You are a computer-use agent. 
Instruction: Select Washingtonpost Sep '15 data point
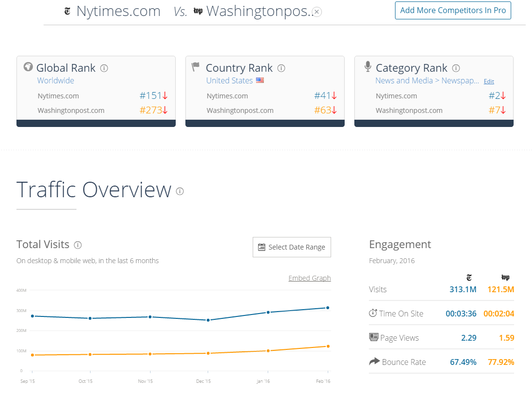tap(32, 355)
